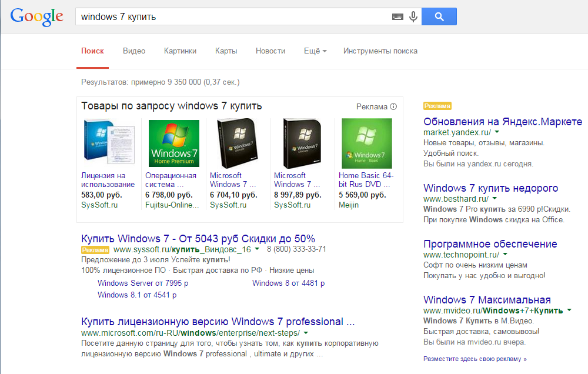This screenshot has width=588, height=374.
Task: Open Windows 7 купить недорого ad
Action: [490, 188]
